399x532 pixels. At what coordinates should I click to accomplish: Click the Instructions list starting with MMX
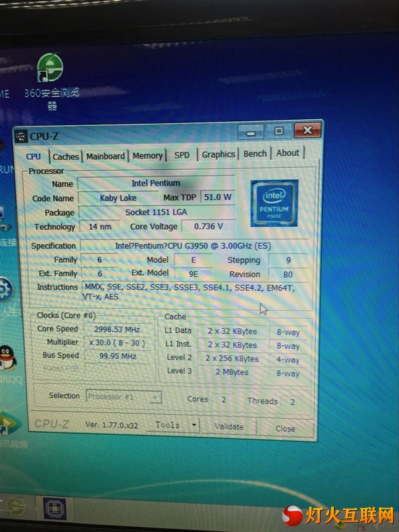195,292
